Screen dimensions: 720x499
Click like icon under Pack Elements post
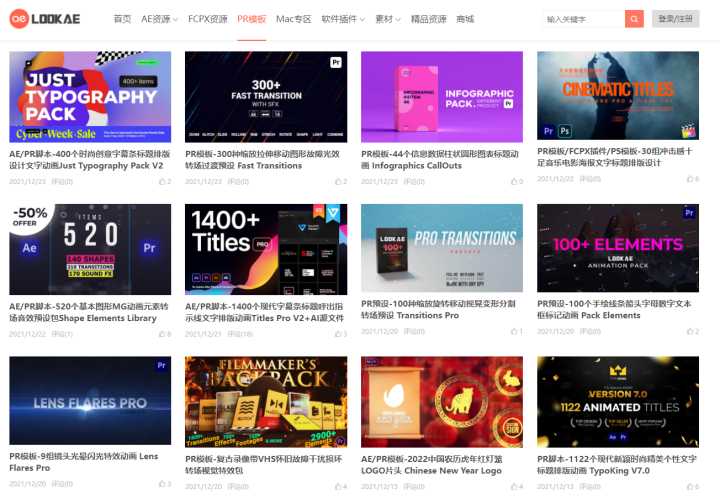tap(690, 331)
